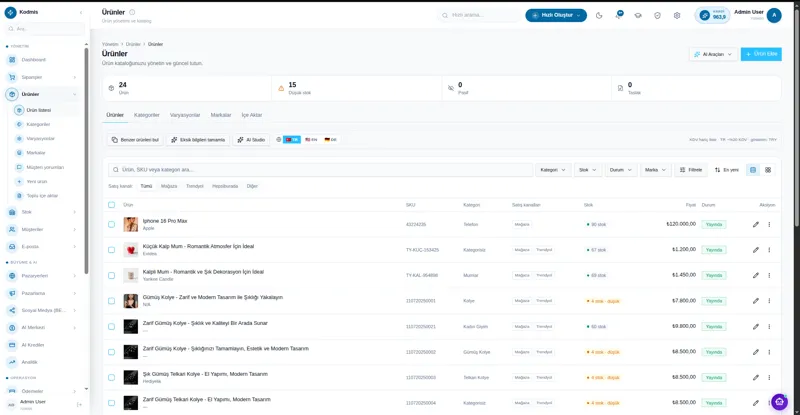Check the Şık Gümüş Telkari Kolye row checkbox
The image size is (800, 415).
coord(111,377)
